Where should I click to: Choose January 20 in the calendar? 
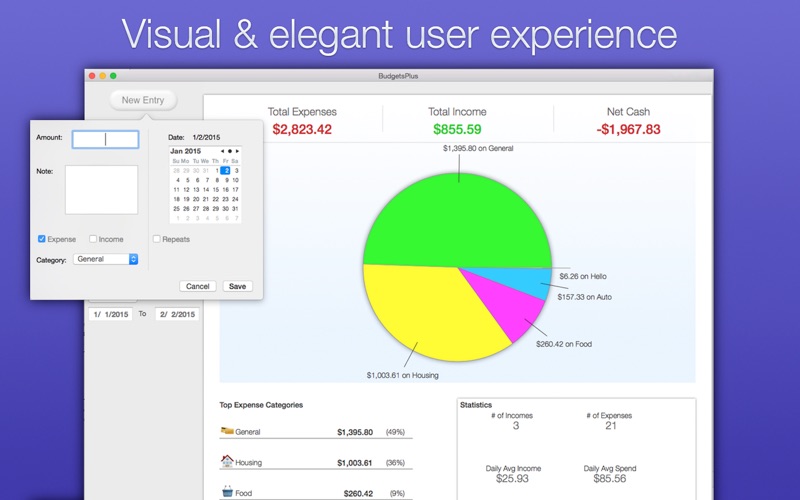196,199
